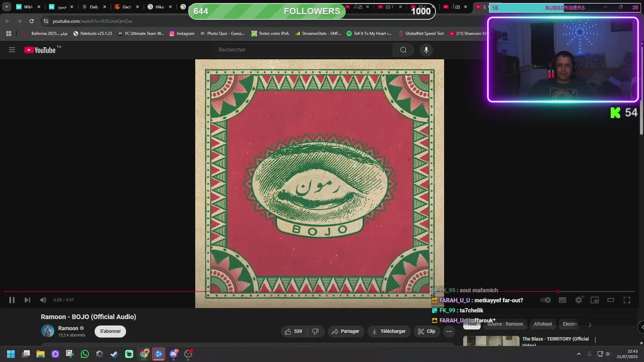Start voice search with the microphone icon
Screen dimensions: 644x362
click(426, 50)
